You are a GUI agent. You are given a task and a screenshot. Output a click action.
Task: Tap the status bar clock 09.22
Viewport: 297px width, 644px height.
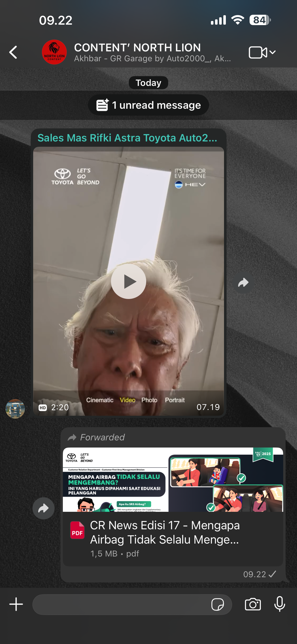click(55, 20)
